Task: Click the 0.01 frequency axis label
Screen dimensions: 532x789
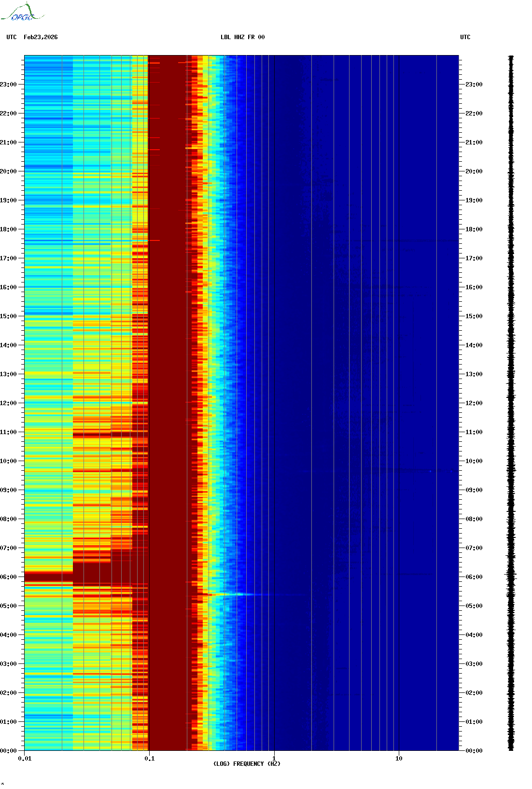Action: coord(25,759)
